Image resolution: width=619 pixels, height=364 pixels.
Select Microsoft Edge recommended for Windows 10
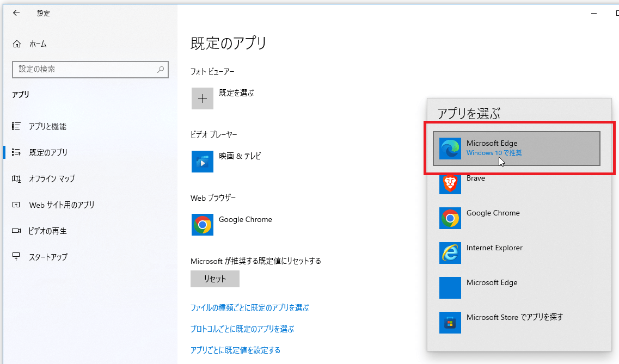click(x=517, y=148)
